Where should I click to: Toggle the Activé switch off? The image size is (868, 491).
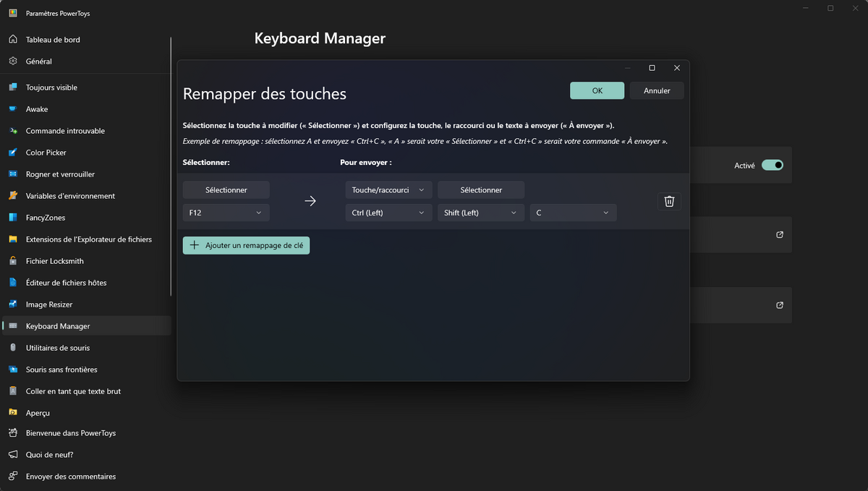773,165
